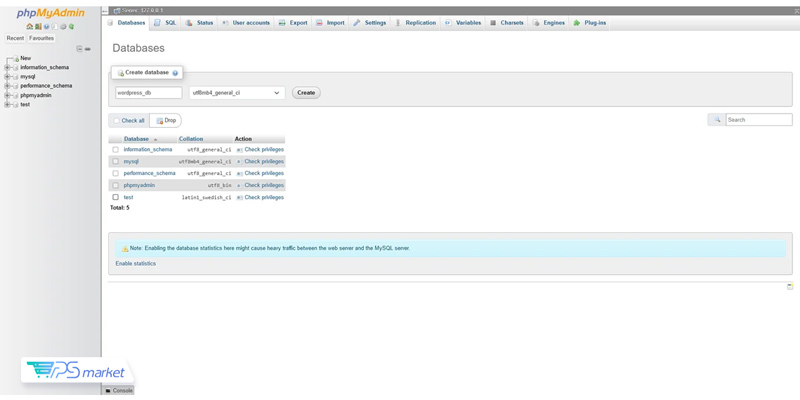800x400 pixels.
Task: Open the Recent tables button
Action: click(x=15, y=38)
